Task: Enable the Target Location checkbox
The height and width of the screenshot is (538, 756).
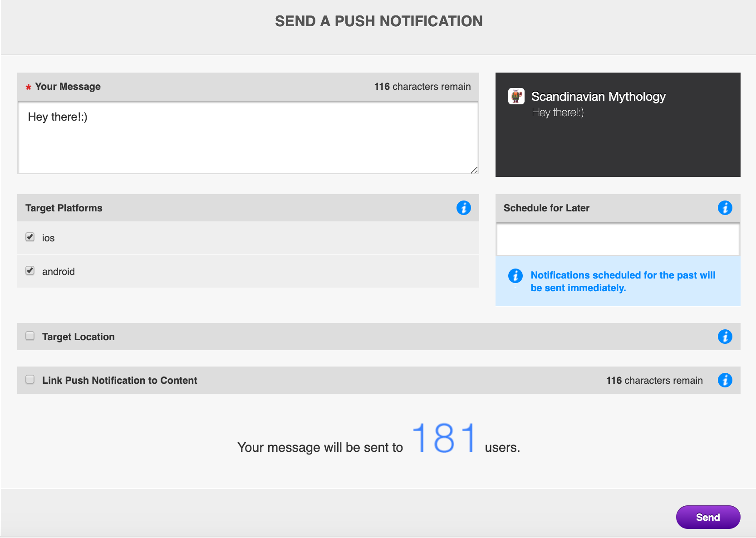Action: click(x=30, y=336)
